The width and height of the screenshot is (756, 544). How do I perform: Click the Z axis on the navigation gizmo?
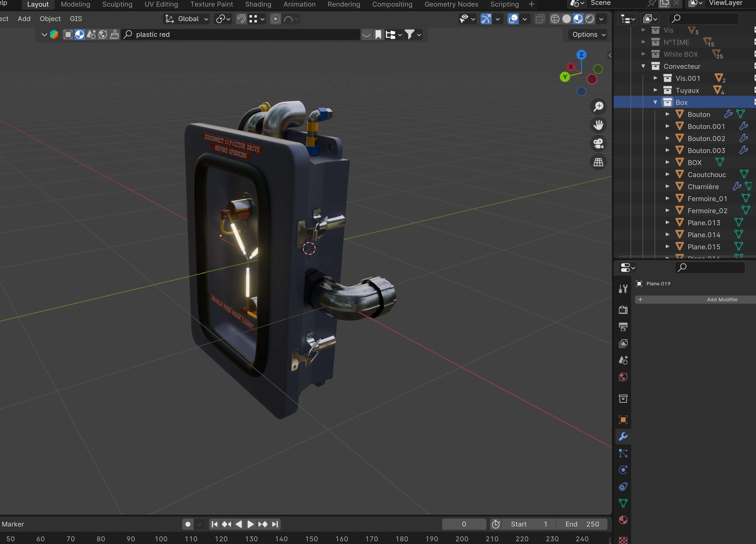(x=581, y=55)
